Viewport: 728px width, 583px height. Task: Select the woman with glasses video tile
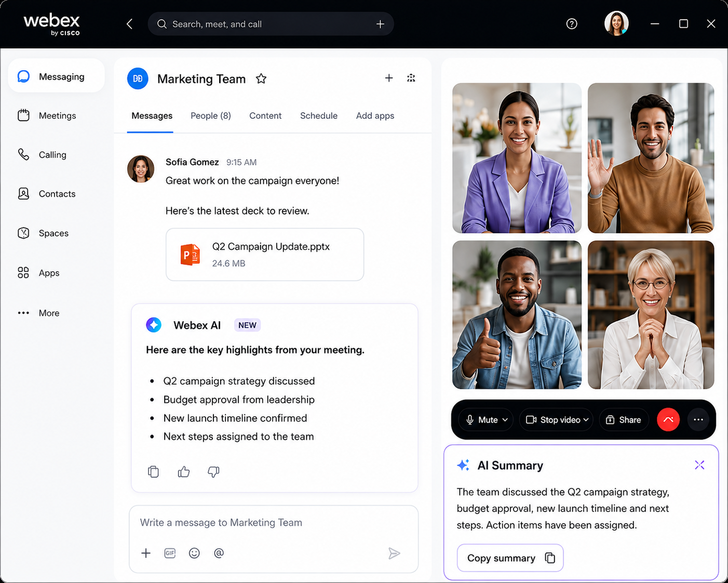(x=651, y=314)
